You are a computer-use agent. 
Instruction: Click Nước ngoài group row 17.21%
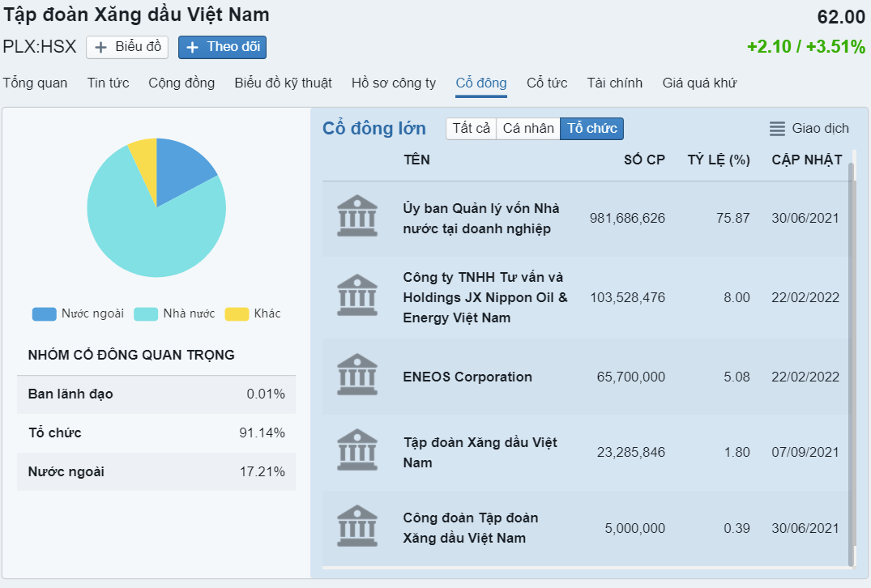pyautogui.click(x=156, y=472)
